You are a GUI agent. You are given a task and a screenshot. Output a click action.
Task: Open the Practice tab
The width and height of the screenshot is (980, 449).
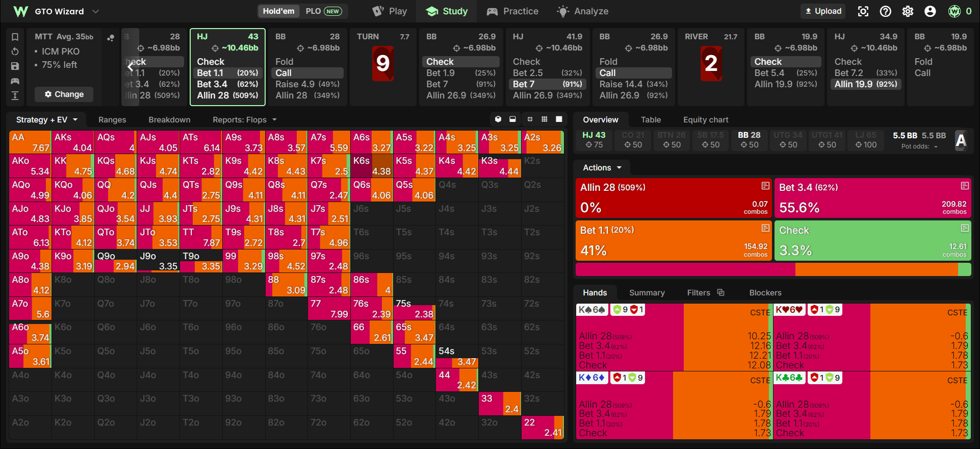(512, 11)
